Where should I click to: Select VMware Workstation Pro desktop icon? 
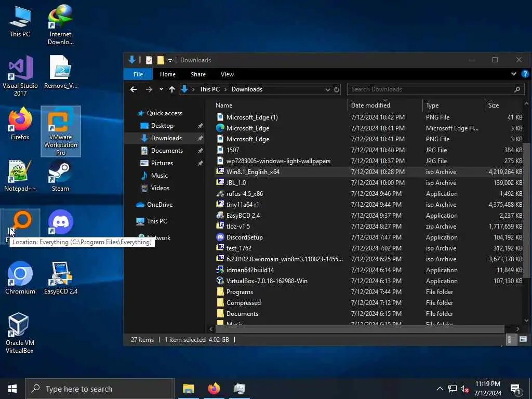60,131
